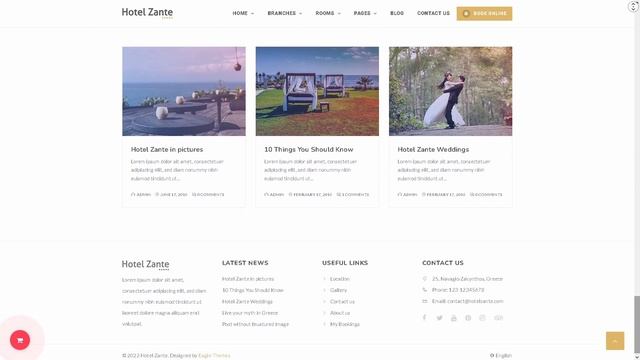Click Location under Useful Links

tap(340, 279)
